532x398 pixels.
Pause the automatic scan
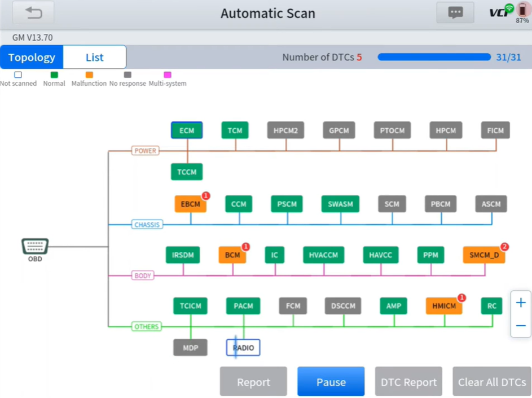tap(331, 382)
